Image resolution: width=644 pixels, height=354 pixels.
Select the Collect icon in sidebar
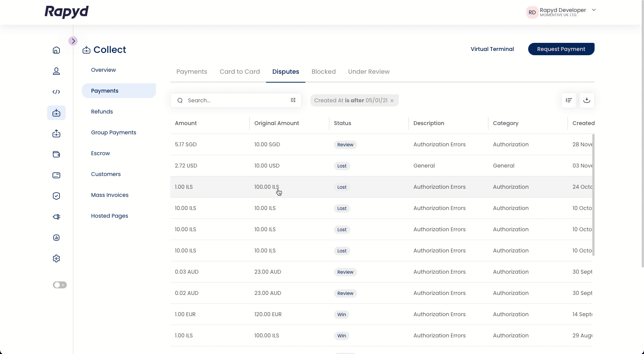click(56, 113)
